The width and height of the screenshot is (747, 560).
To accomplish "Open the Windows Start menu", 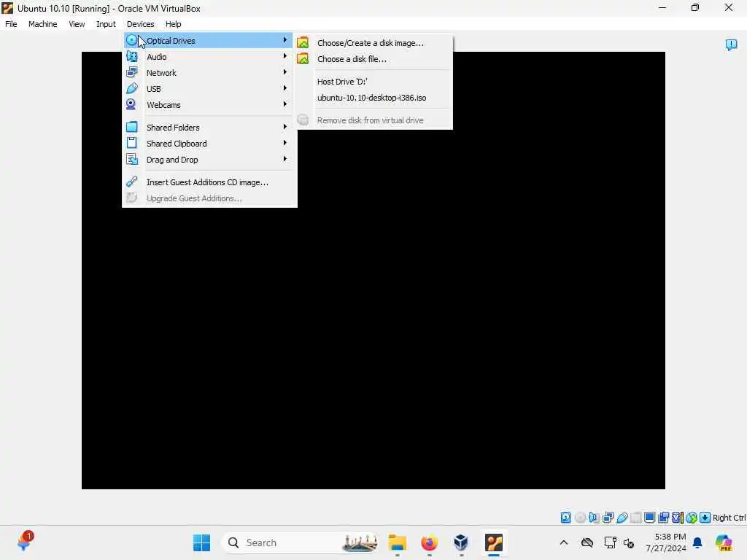I will tap(201, 542).
